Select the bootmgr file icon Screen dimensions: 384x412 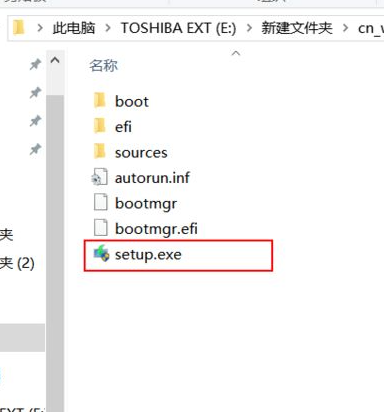[100, 203]
